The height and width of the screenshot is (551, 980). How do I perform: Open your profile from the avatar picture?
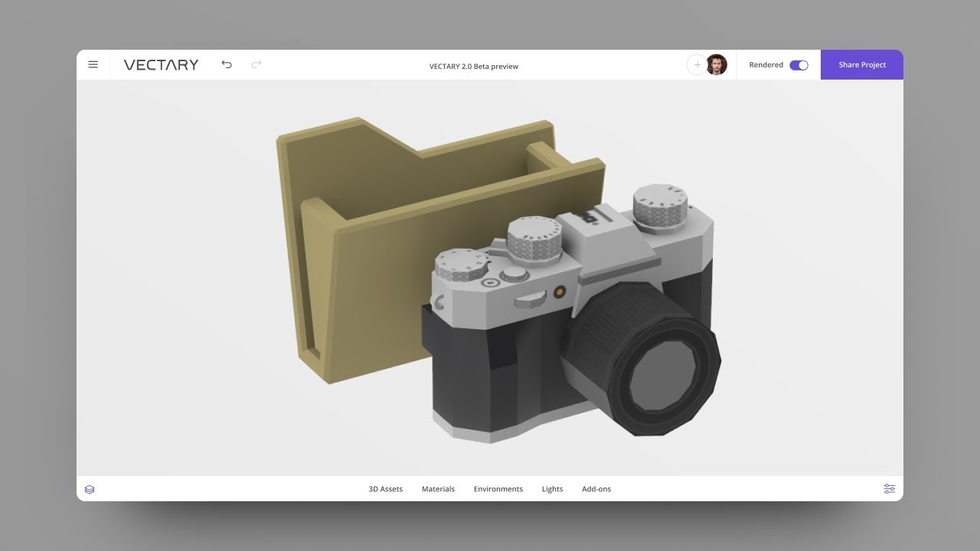717,65
